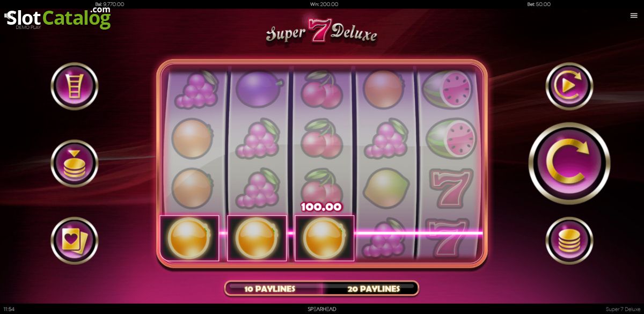This screenshot has width=644, height=314.
Task: Click the Super 7 Deluxe title logo
Action: (x=321, y=33)
